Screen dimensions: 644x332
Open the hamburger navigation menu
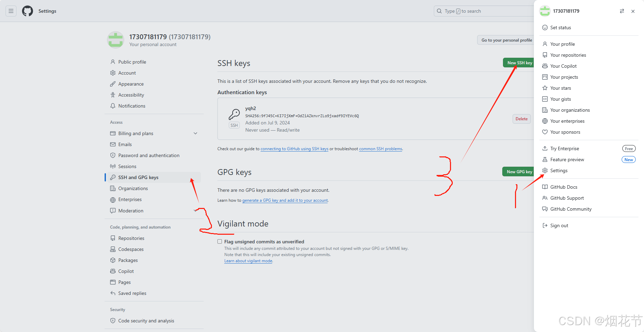(11, 11)
